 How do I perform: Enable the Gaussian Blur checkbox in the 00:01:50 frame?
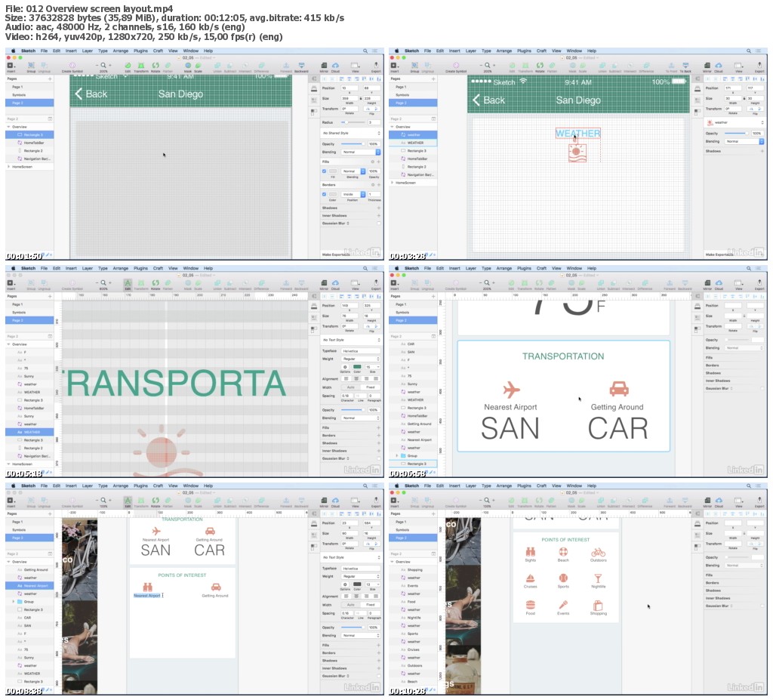(x=379, y=224)
